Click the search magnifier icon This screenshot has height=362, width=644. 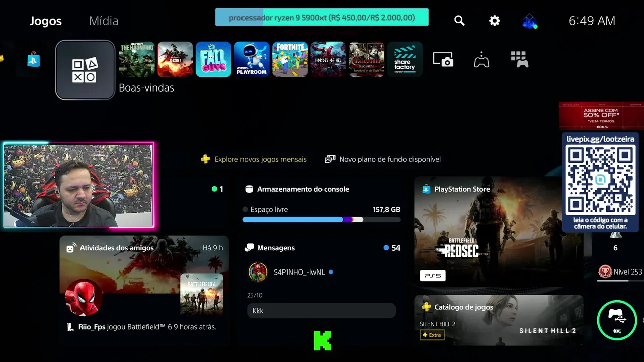459,21
